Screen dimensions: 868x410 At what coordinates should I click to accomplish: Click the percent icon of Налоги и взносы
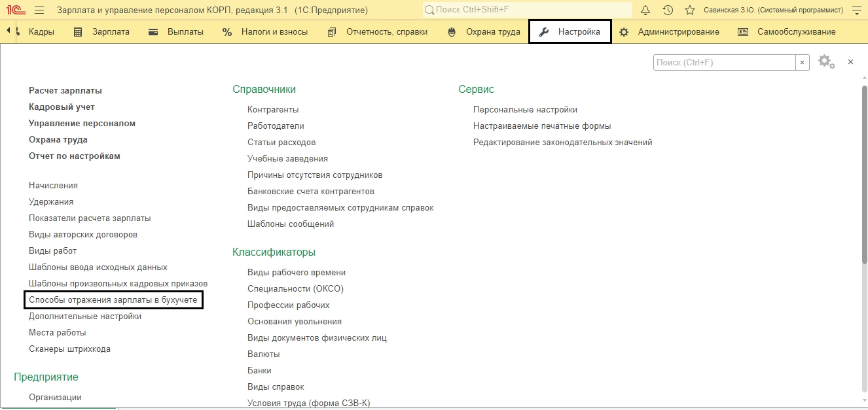[227, 32]
